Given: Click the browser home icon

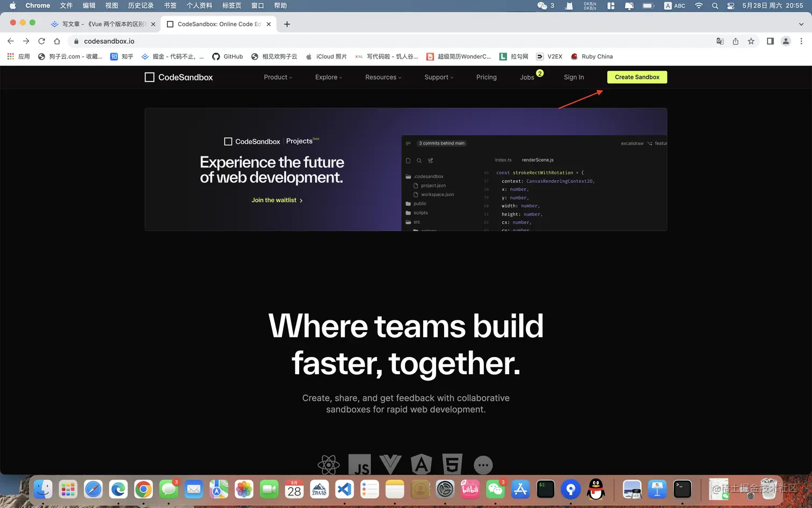Looking at the screenshot, I should click(x=57, y=41).
